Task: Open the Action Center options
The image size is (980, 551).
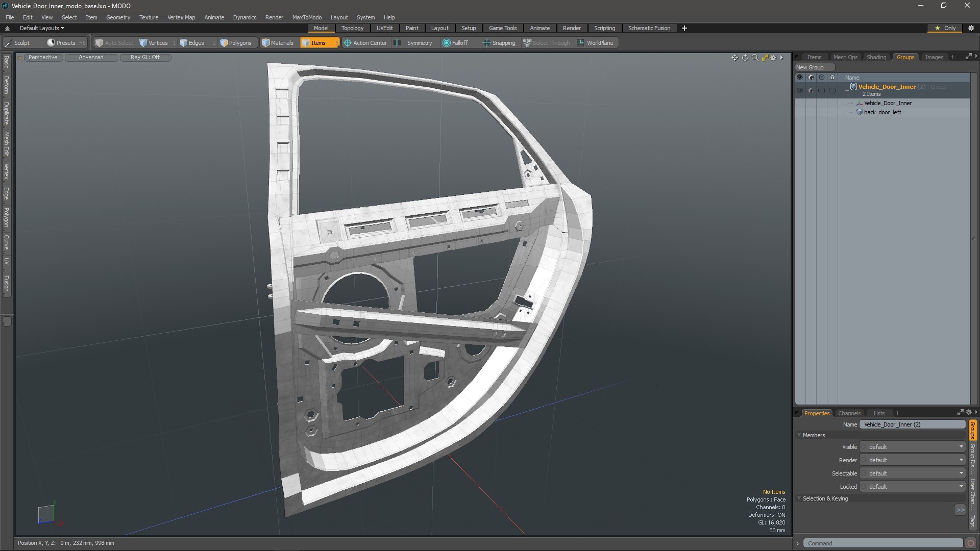Action: (365, 43)
